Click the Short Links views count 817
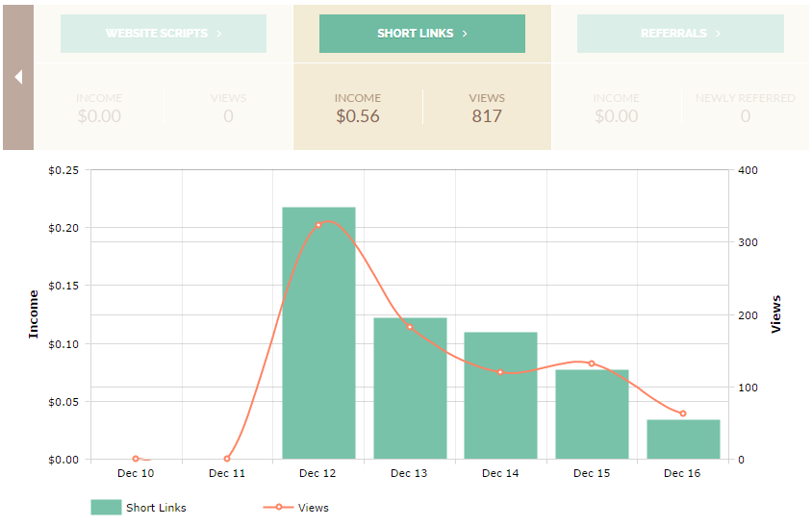 pos(487,116)
